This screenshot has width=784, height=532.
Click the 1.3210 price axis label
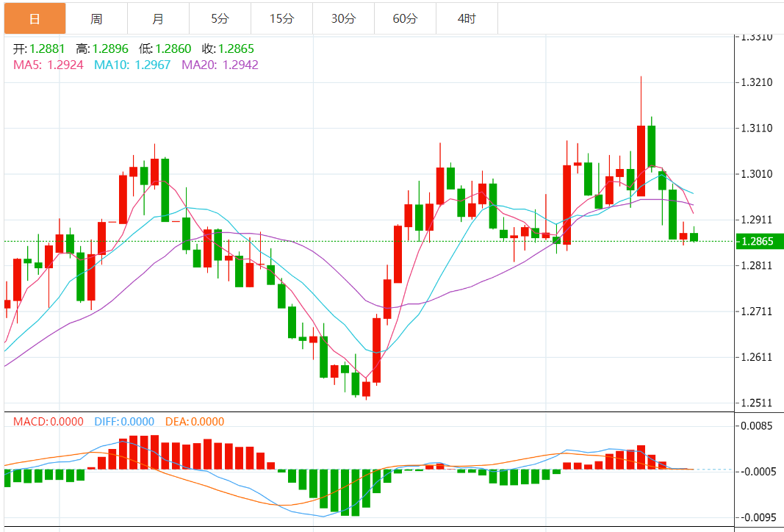pyautogui.click(x=758, y=82)
